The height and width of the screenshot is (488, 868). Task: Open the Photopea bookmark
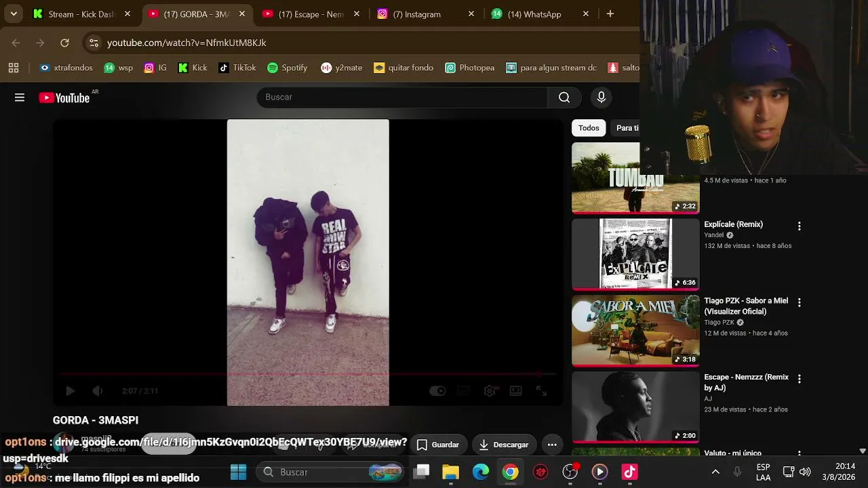(470, 68)
